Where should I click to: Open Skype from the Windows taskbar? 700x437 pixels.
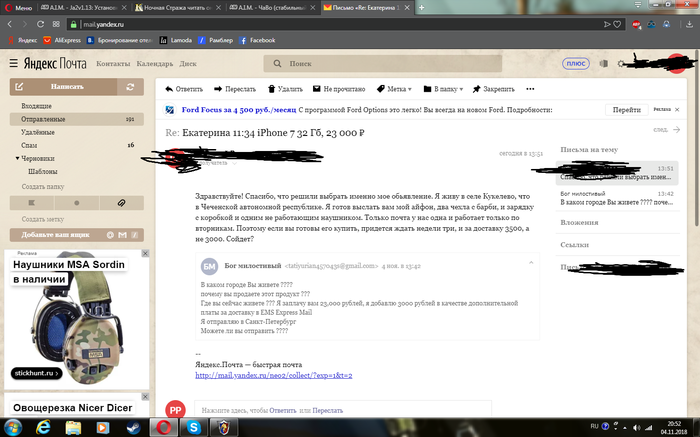(194, 427)
